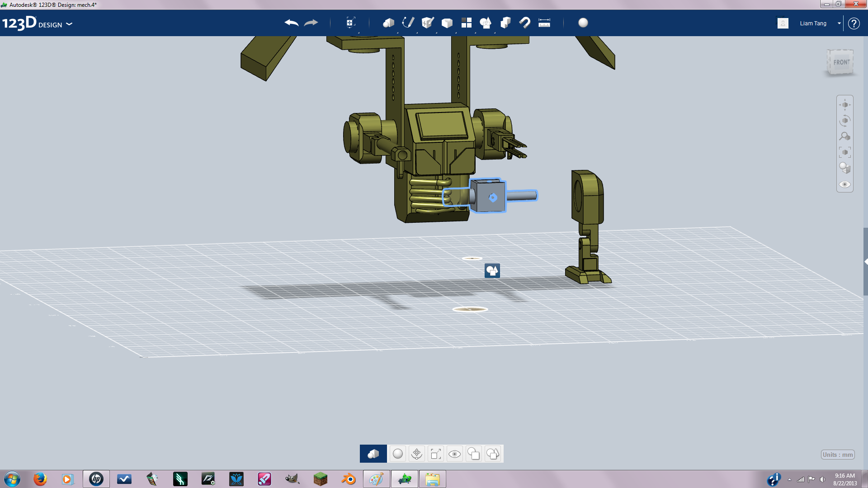Show hidden system tray icons
868x488 pixels.
click(789, 479)
